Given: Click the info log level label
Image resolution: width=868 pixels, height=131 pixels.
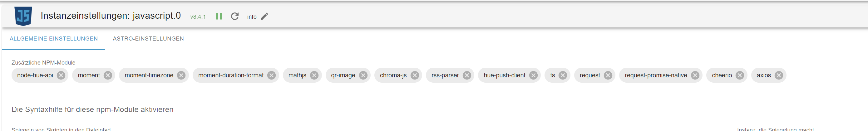Looking at the screenshot, I should tap(252, 17).
